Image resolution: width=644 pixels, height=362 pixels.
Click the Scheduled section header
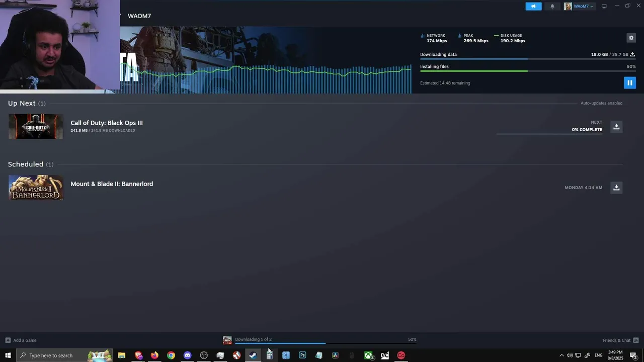31,164
